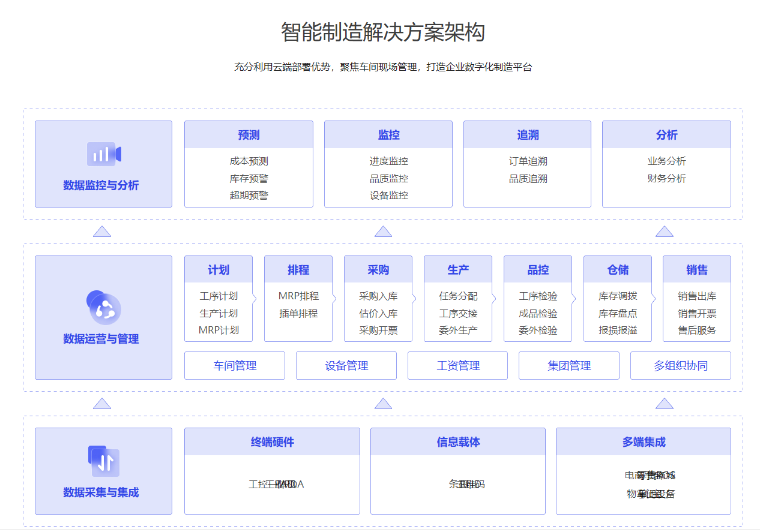Screen dimensions: 760x532
Task: Click the 报损报溢 item
Action: click(618, 330)
